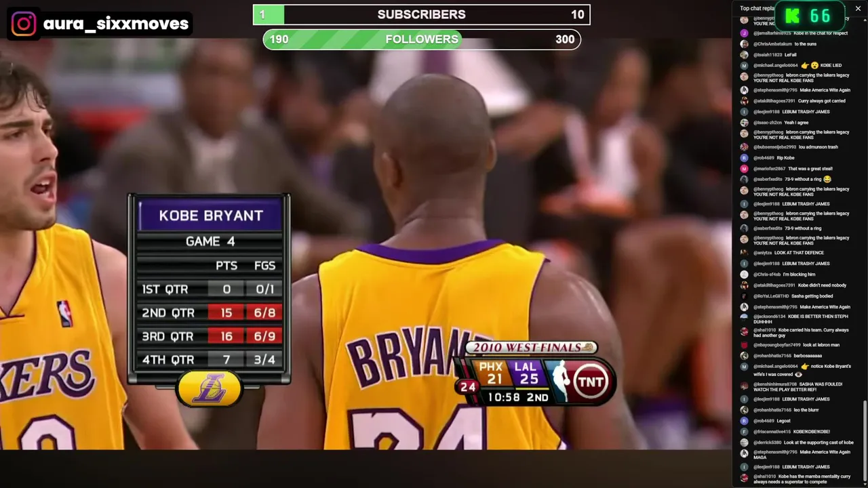Click @isaac-zh2cn's avatar

point(745,123)
